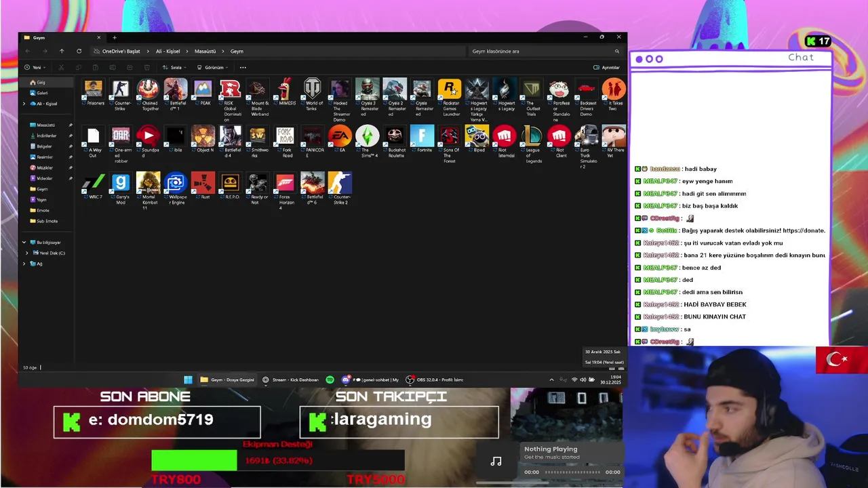Open Spotify from the taskbar
Viewport: 868px width, 488px height.
click(330, 380)
